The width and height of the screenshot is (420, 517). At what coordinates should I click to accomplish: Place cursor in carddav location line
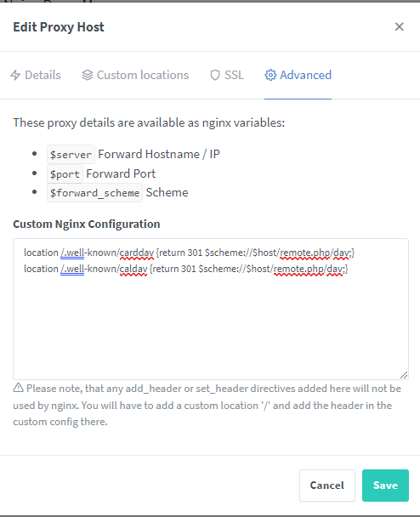[190, 253]
